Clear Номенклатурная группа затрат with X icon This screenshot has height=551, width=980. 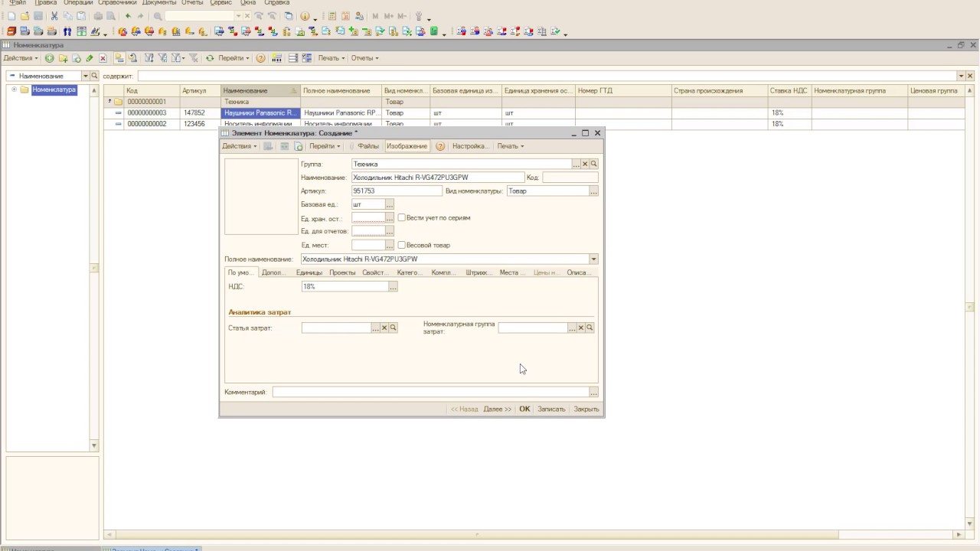pyautogui.click(x=581, y=328)
